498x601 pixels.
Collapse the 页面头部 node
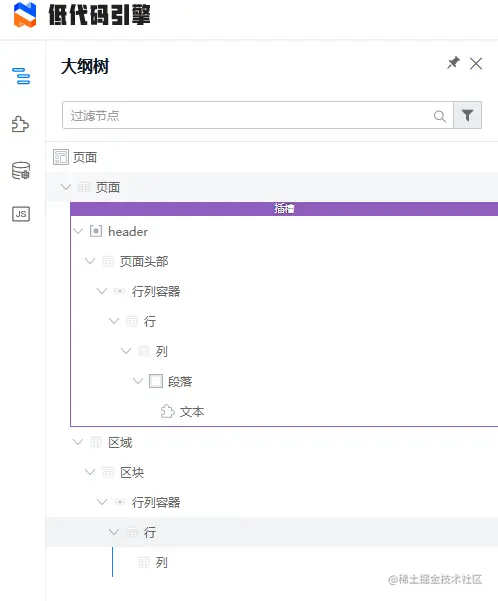90,261
